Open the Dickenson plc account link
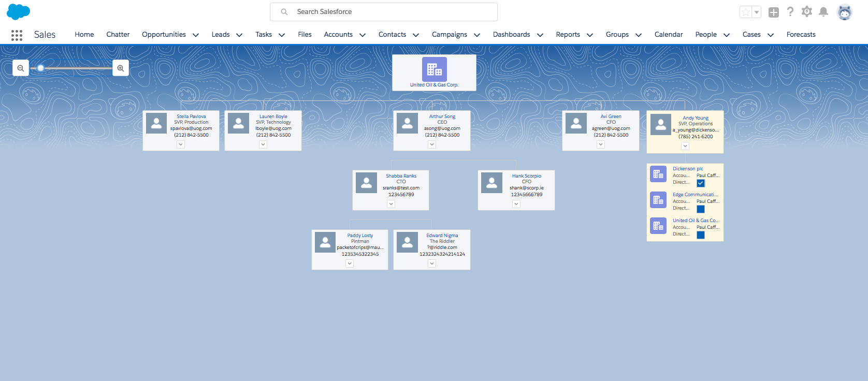This screenshot has height=381, width=868. (x=688, y=169)
